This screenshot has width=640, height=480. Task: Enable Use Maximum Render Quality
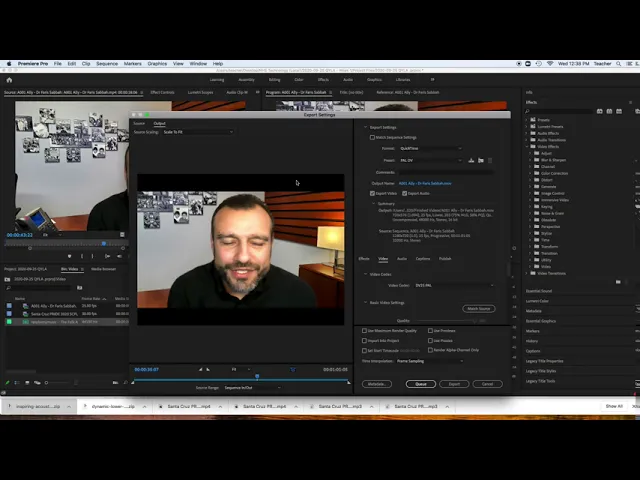364,331
